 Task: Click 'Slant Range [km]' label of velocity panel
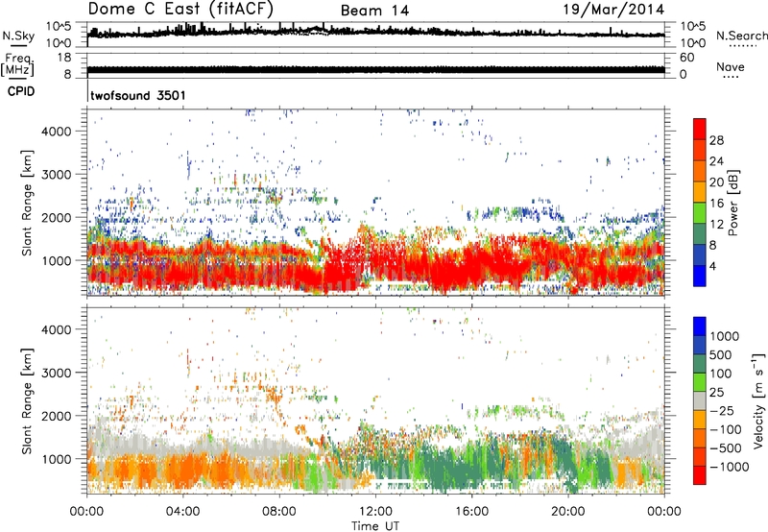pos(27,400)
